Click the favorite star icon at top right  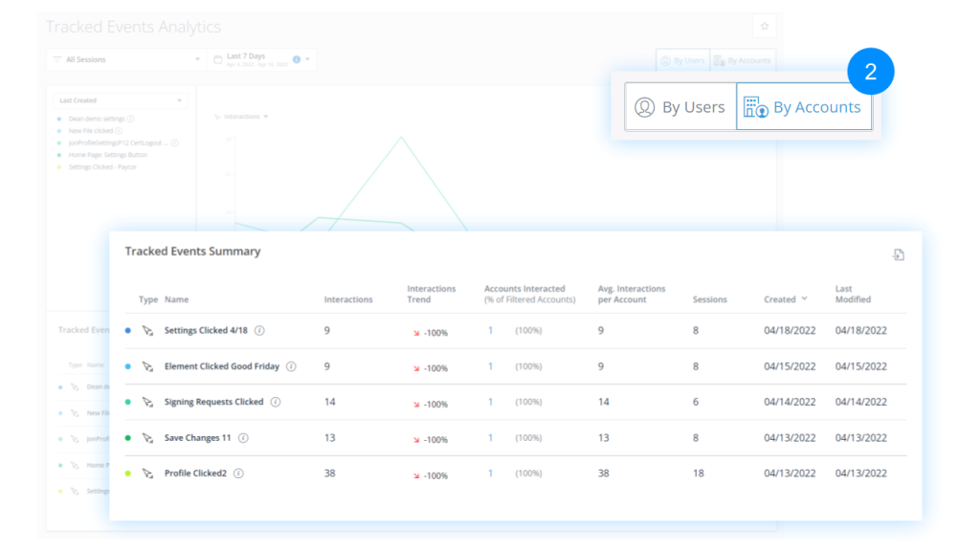pyautogui.click(x=764, y=27)
